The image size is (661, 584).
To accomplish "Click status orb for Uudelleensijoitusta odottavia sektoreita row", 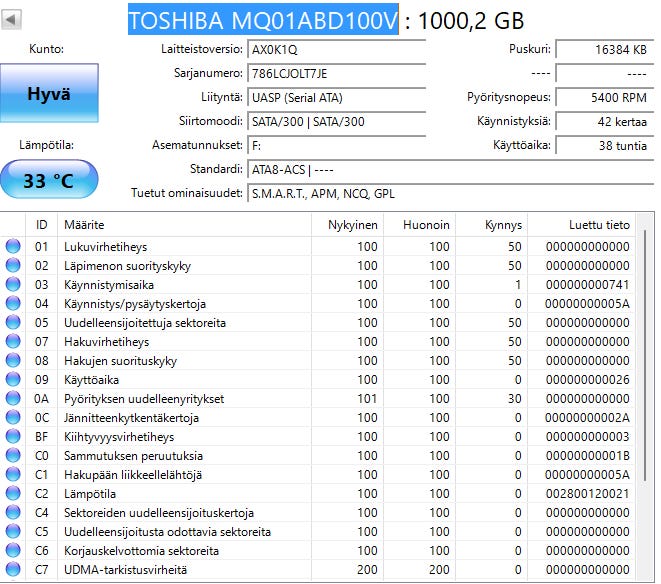I will [x=13, y=531].
